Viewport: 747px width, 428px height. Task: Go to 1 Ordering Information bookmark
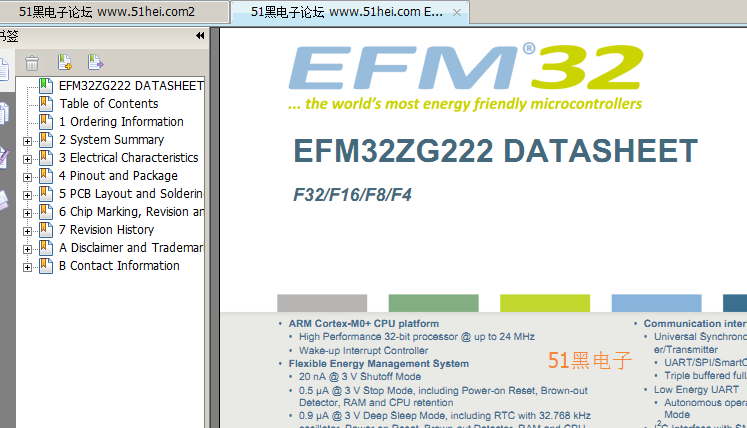[x=121, y=122]
